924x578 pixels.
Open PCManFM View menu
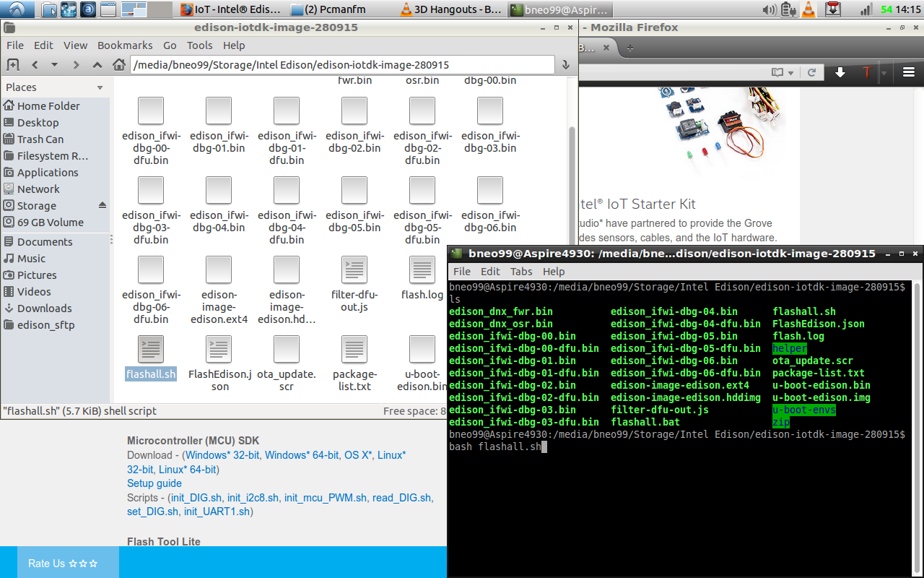75,45
